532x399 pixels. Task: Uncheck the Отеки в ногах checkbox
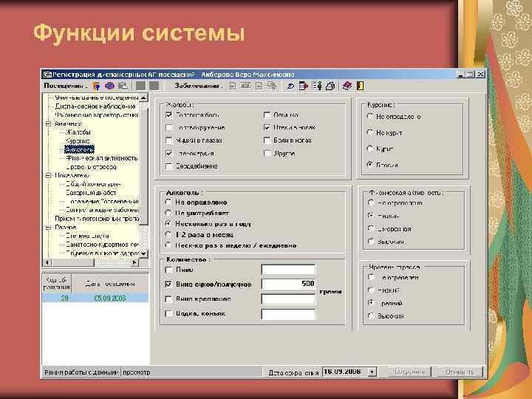click(x=267, y=128)
